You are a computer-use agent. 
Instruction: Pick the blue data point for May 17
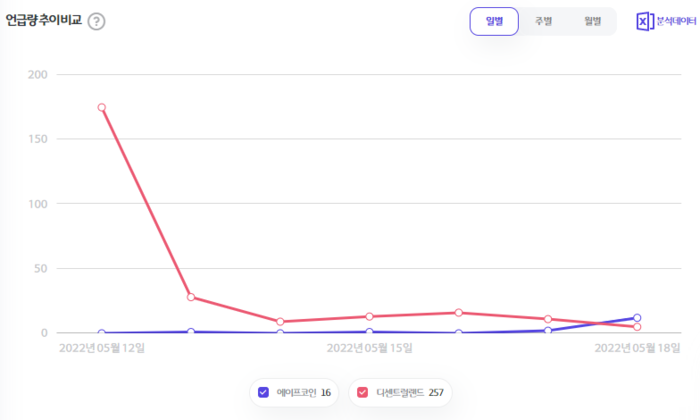click(x=548, y=330)
